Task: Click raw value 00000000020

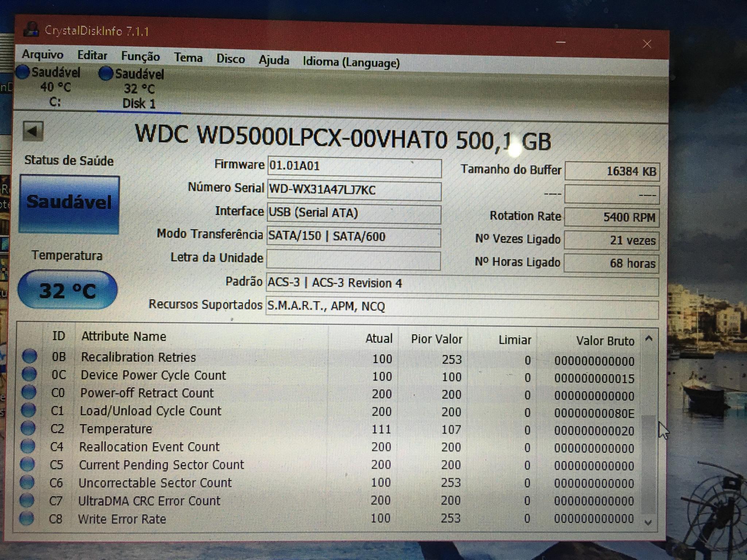Action: (x=594, y=431)
